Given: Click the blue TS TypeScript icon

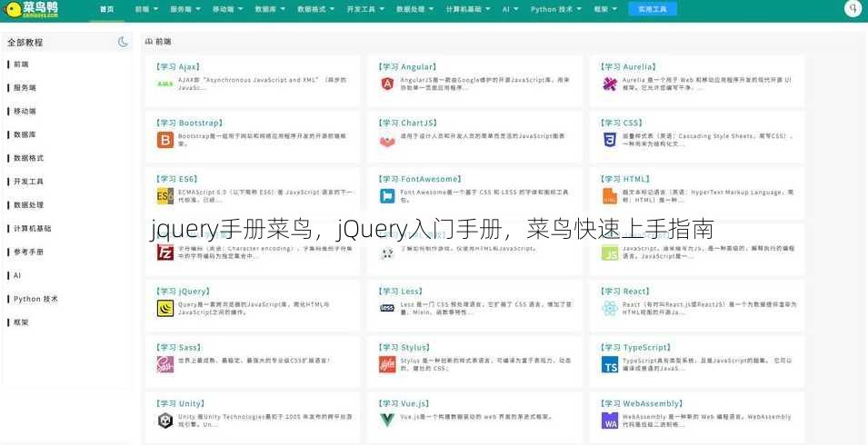Looking at the screenshot, I should pyautogui.click(x=610, y=364).
